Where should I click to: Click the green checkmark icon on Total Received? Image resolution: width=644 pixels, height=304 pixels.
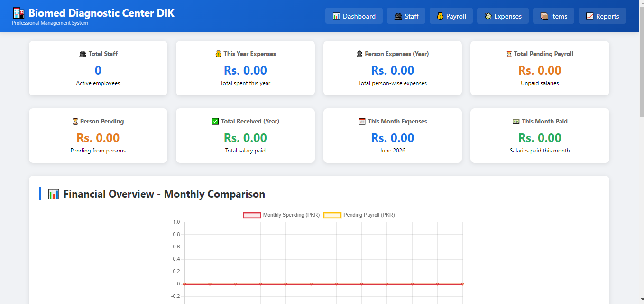215,122
